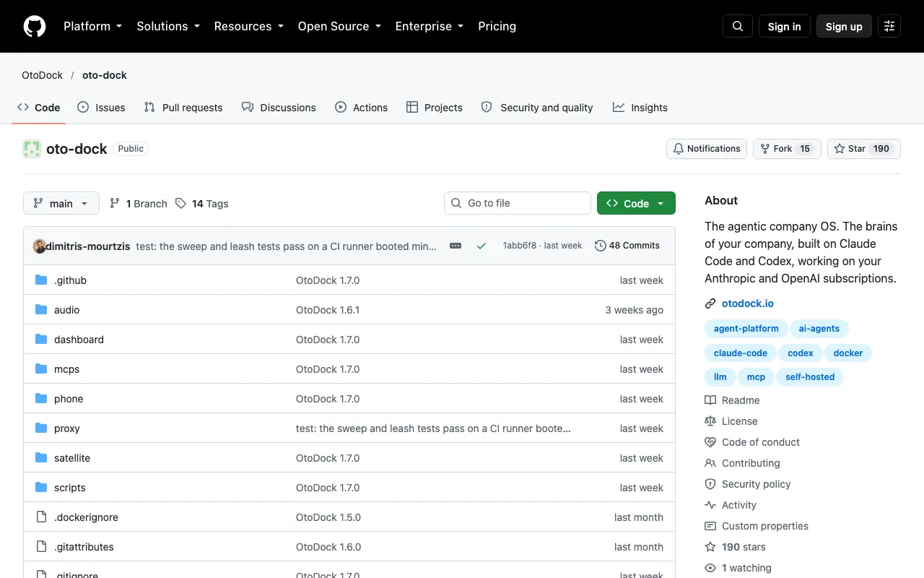Switch to the Pull requests tab
Viewport: 924px width, 578px height.
(x=183, y=108)
